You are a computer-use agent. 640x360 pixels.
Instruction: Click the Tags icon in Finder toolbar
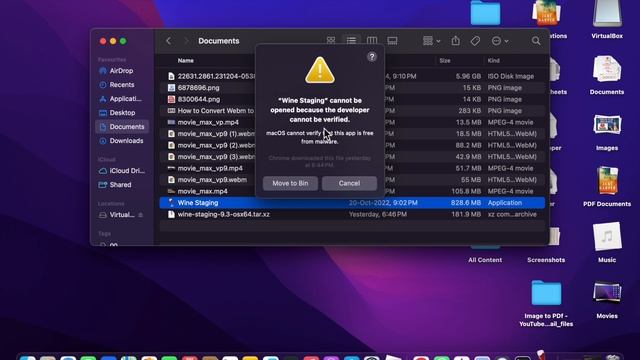pyautogui.click(x=475, y=41)
